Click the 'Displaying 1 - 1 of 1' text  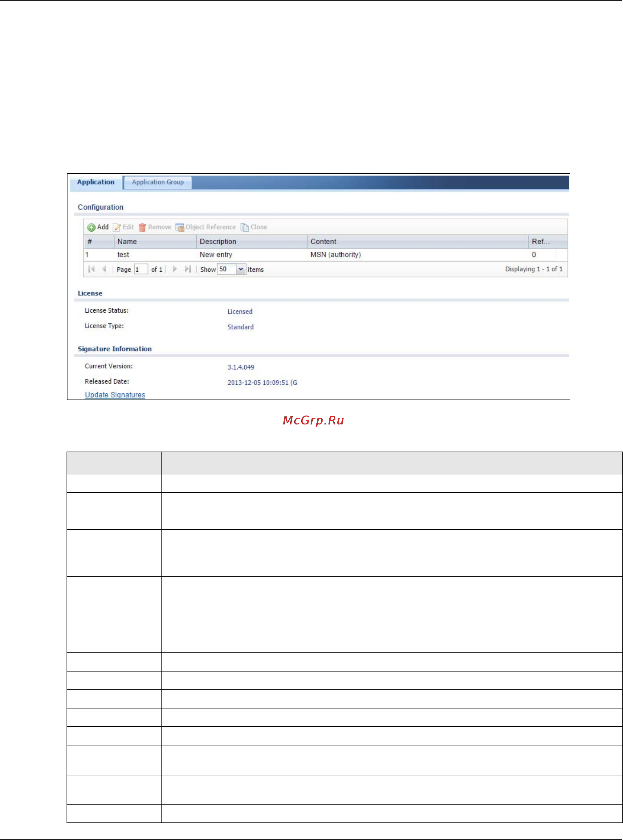(534, 269)
